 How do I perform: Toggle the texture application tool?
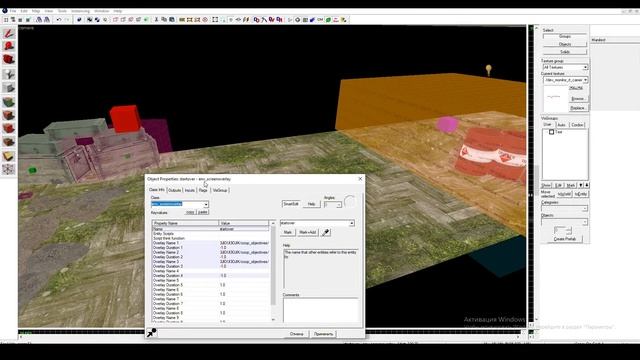point(9,102)
